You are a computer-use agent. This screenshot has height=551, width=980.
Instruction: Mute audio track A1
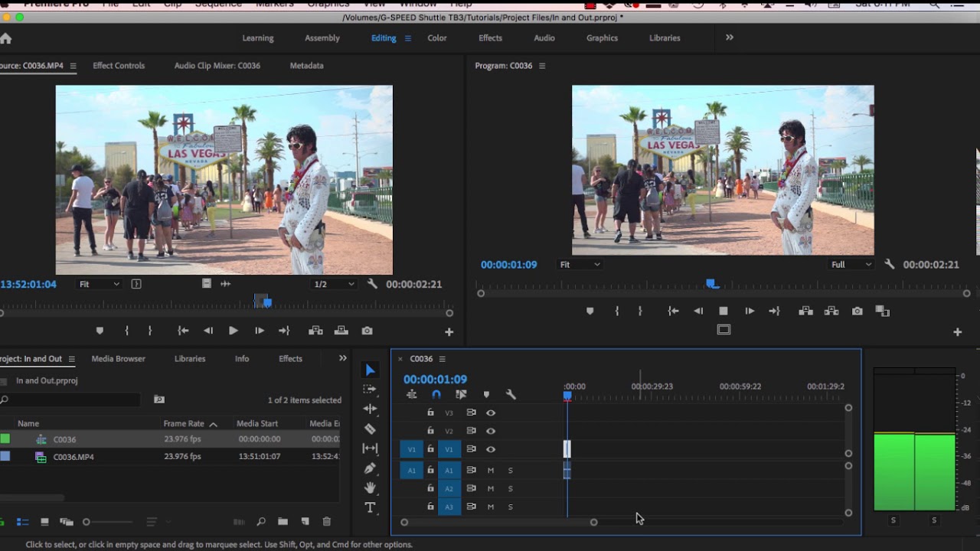[x=491, y=470]
